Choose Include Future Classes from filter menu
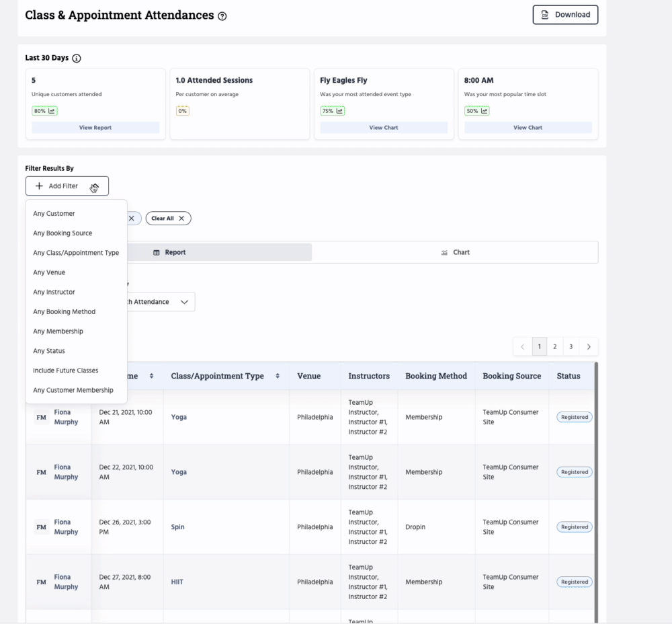 (66, 370)
